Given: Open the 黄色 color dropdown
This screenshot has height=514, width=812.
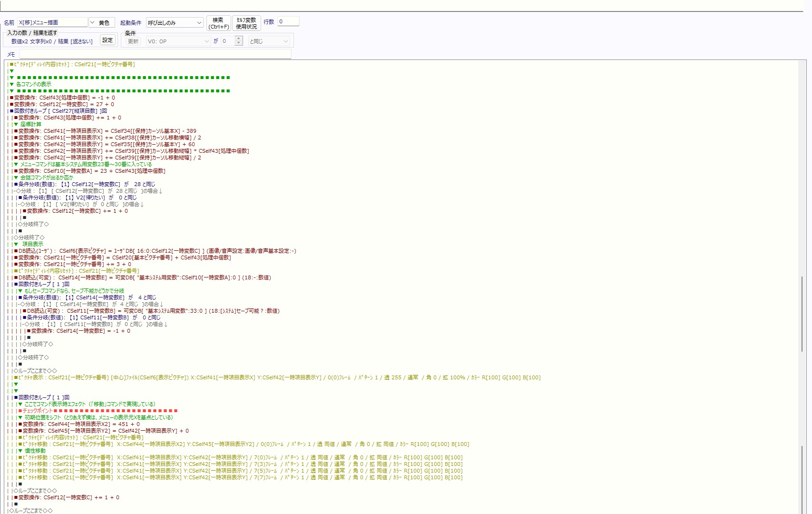Looking at the screenshot, I should pos(102,22).
